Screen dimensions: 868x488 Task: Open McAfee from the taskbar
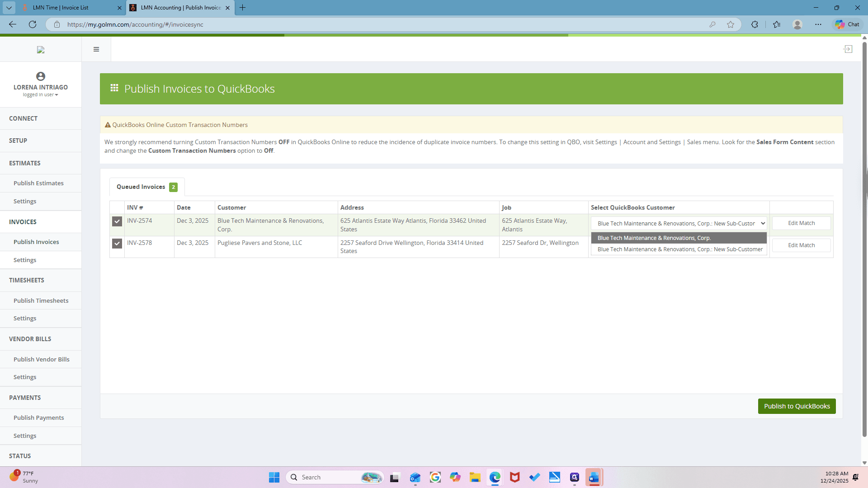pos(514,477)
